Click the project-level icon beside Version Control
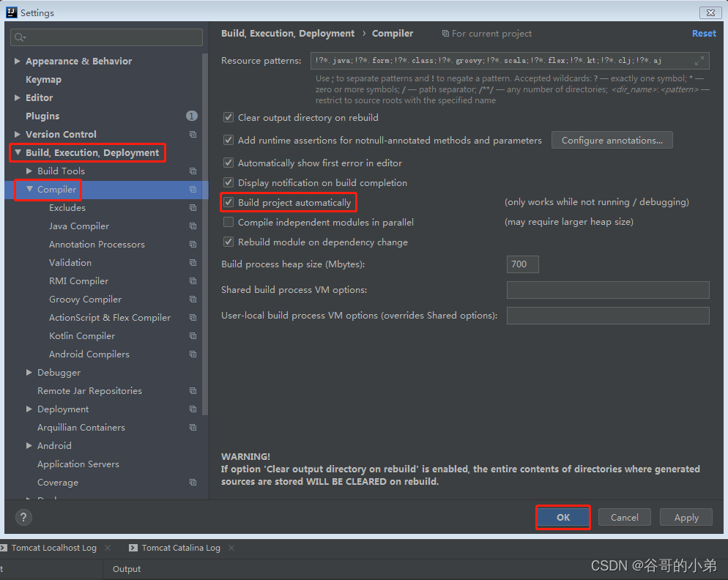Screen dimensions: 728x580 pyautogui.click(x=193, y=134)
